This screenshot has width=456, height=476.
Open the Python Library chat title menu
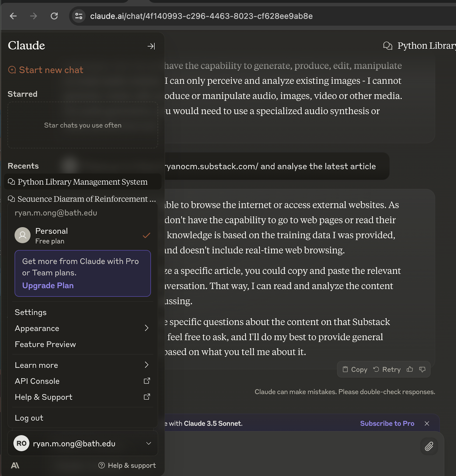(427, 46)
